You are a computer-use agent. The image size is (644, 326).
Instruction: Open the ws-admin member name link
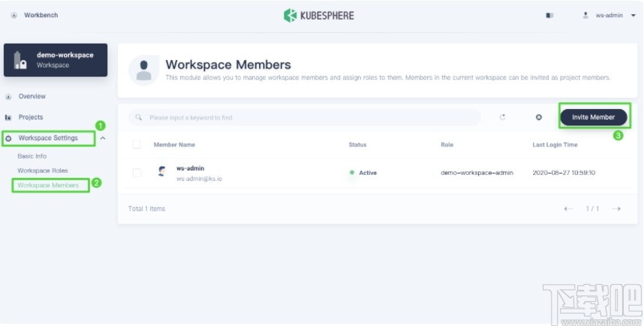pos(190,168)
